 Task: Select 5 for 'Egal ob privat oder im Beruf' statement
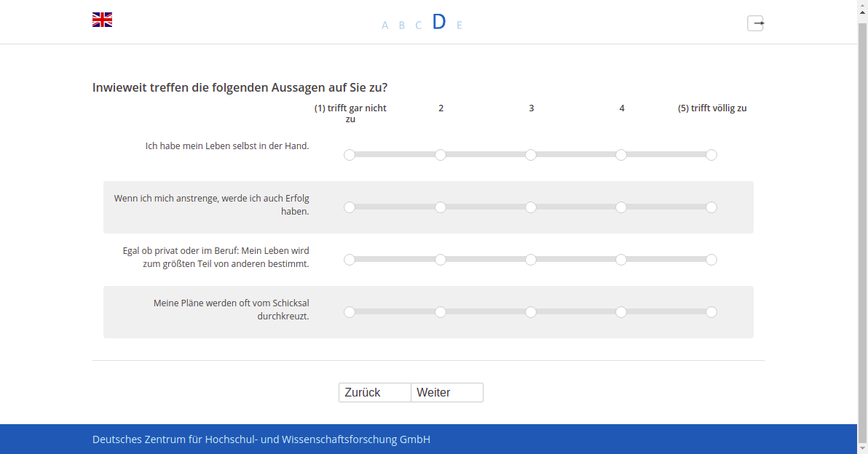(x=712, y=260)
